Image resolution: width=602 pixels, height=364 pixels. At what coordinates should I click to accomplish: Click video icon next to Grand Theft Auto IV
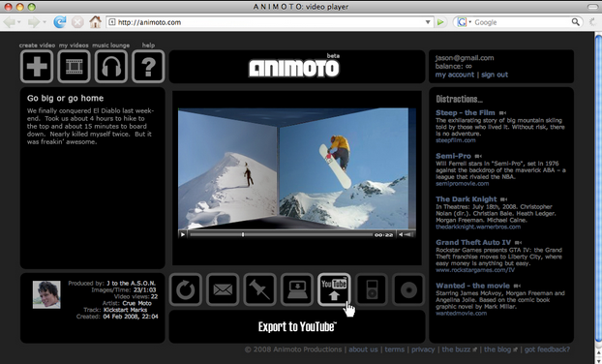tap(519, 242)
